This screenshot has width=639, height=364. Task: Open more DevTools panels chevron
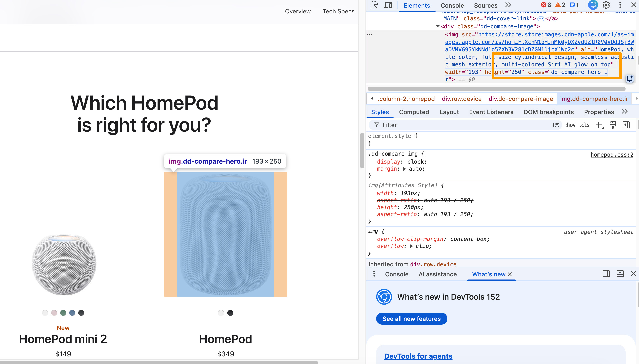coord(508,5)
